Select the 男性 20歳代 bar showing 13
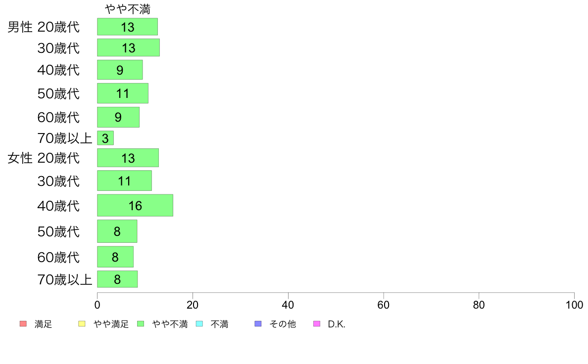588x364 pixels. [x=128, y=27]
